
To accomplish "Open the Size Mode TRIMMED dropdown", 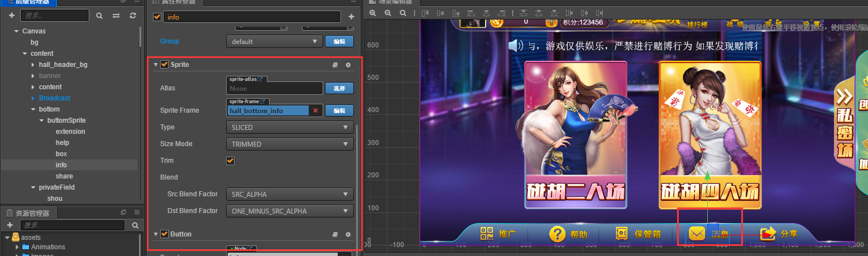I will pyautogui.click(x=290, y=144).
